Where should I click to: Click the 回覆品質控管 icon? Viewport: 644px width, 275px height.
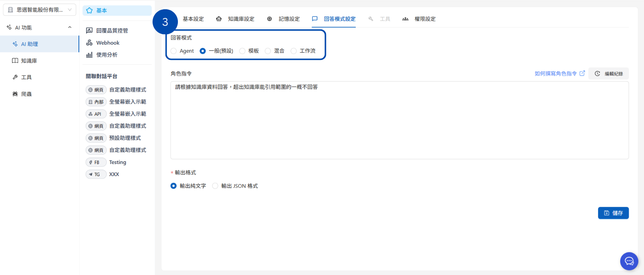[89, 31]
